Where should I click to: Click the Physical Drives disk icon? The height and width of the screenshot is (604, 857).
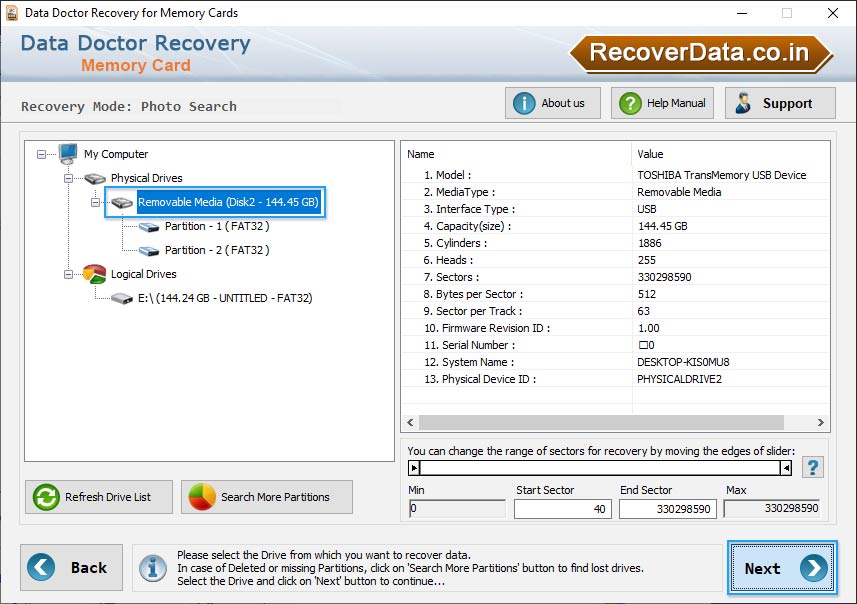coord(95,178)
